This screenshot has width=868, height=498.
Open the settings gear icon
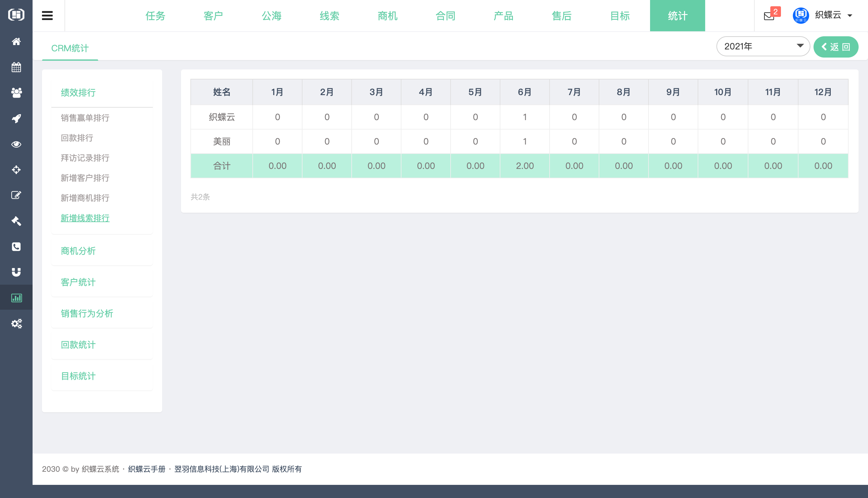[x=16, y=323]
